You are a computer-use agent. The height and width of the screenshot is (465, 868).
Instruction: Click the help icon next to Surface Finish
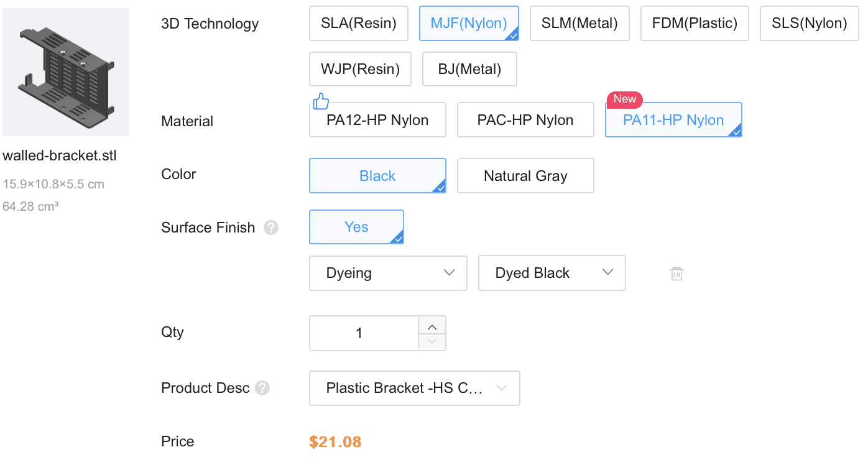pos(270,228)
